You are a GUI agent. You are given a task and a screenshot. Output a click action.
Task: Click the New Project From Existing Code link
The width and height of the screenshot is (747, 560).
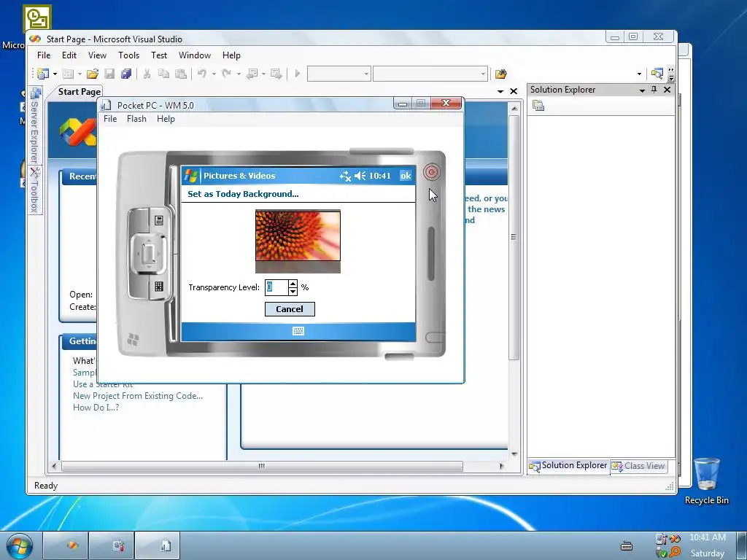click(138, 396)
